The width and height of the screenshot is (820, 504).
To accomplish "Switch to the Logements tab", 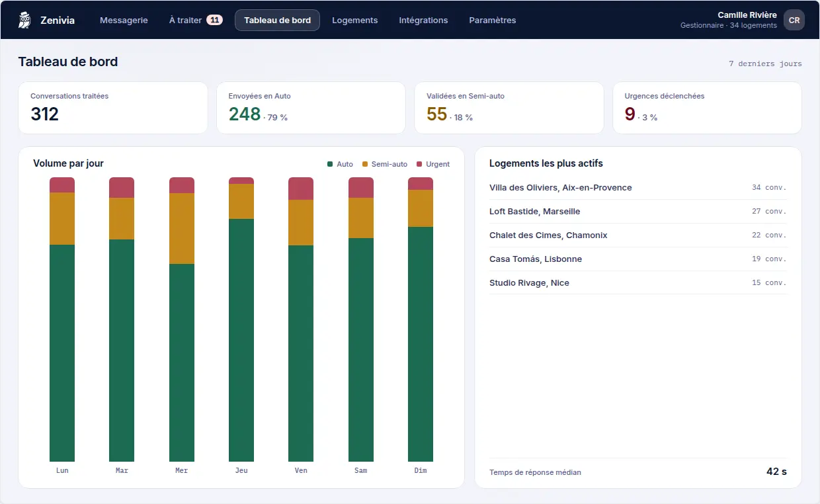I will pos(355,20).
